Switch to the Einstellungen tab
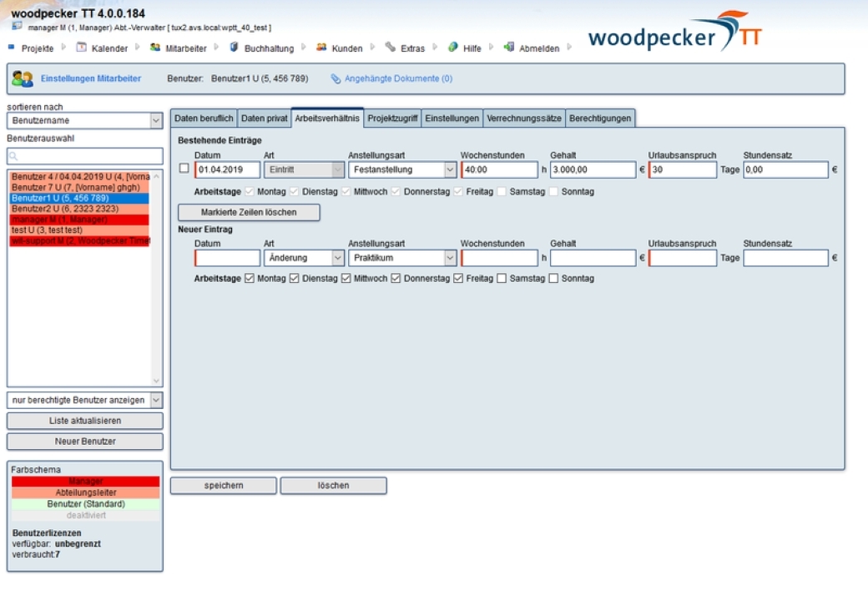Screen dimensions: 868x611 pos(452,119)
